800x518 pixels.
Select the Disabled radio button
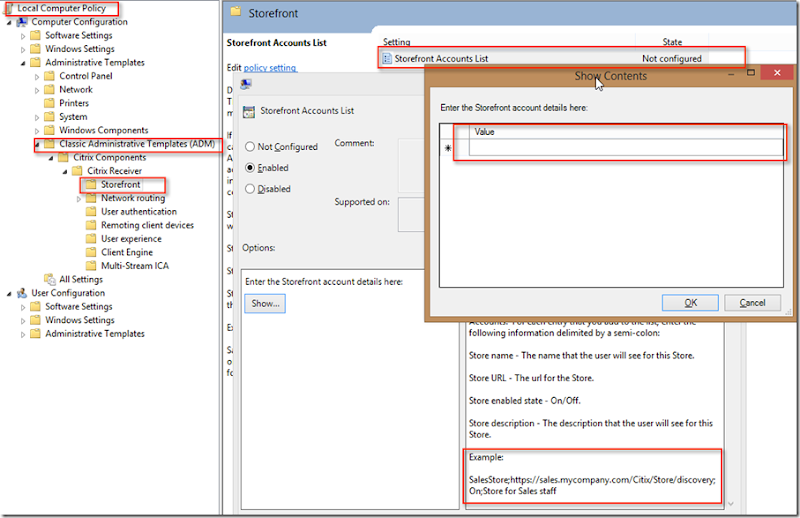point(250,189)
